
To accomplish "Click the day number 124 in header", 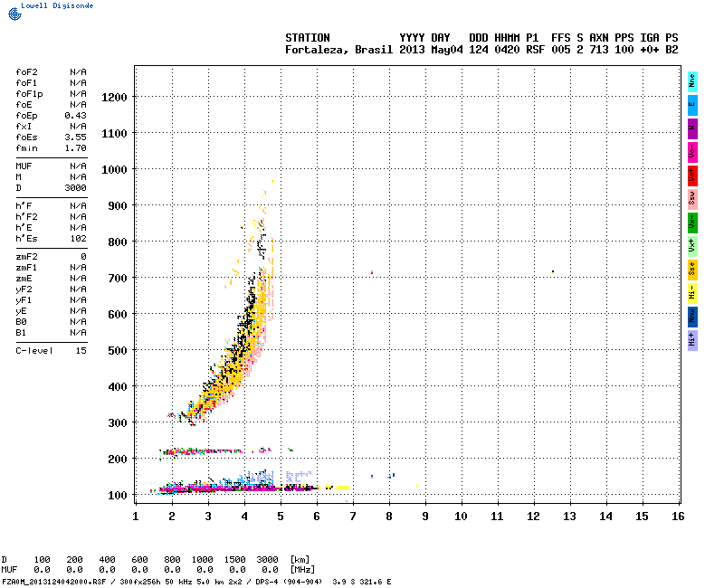I will point(479,50).
